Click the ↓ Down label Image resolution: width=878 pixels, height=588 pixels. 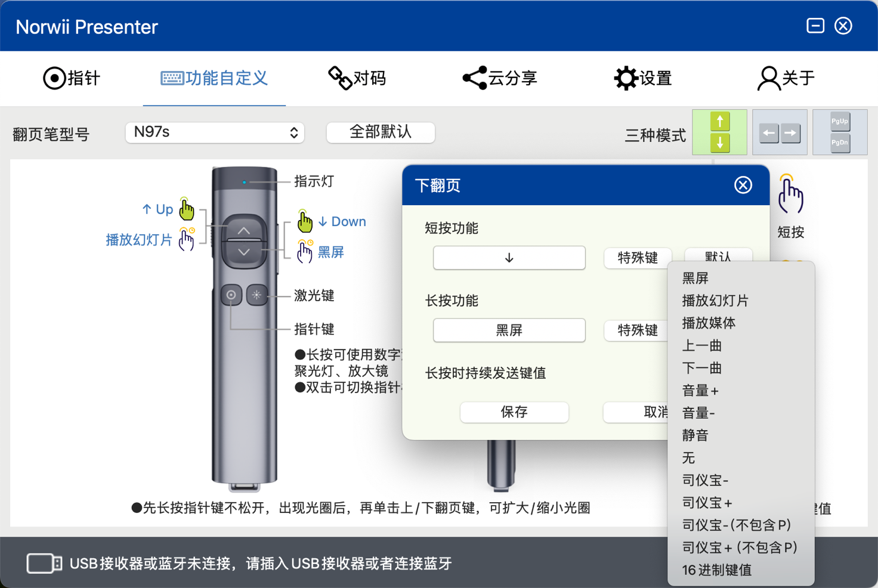coord(342,221)
